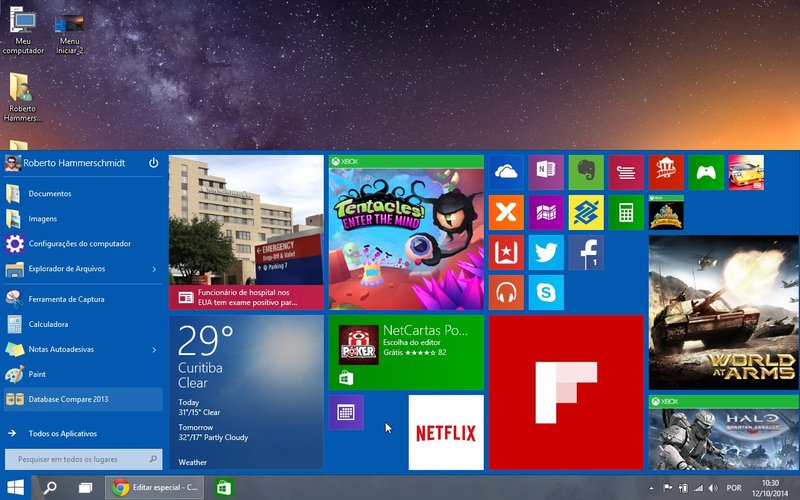Open Imagens from Start menu
Image resolution: width=800 pixels, height=500 pixels.
pyautogui.click(x=84, y=218)
